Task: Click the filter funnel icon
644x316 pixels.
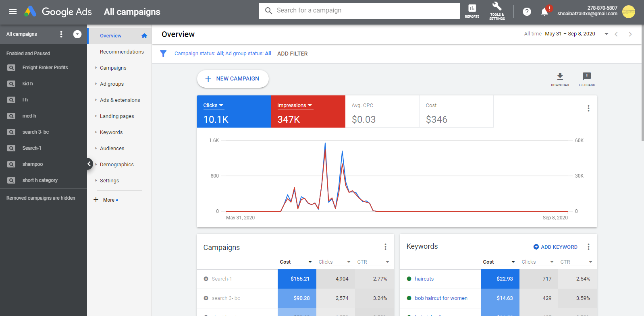Action: coord(163,54)
